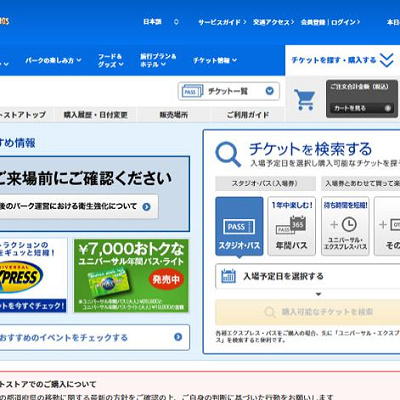Expand チケットを探す・購入する panel
This screenshot has width=400, height=400.
[x=342, y=60]
